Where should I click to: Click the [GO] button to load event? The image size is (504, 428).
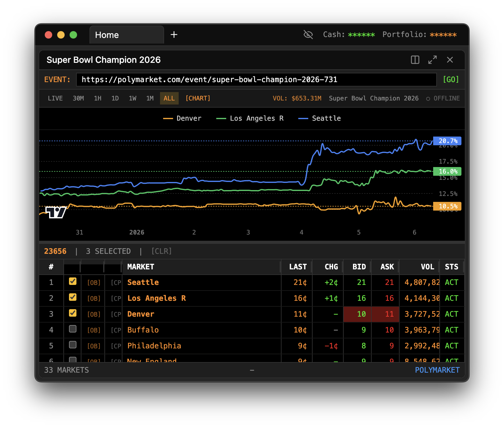[x=451, y=80]
